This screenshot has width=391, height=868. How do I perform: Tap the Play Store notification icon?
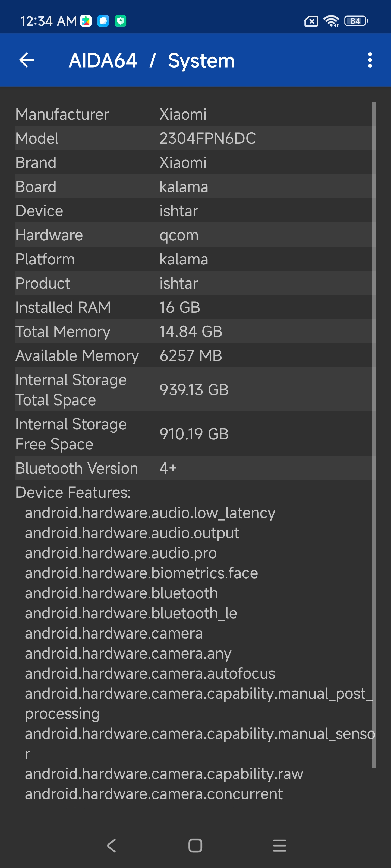coord(86,21)
